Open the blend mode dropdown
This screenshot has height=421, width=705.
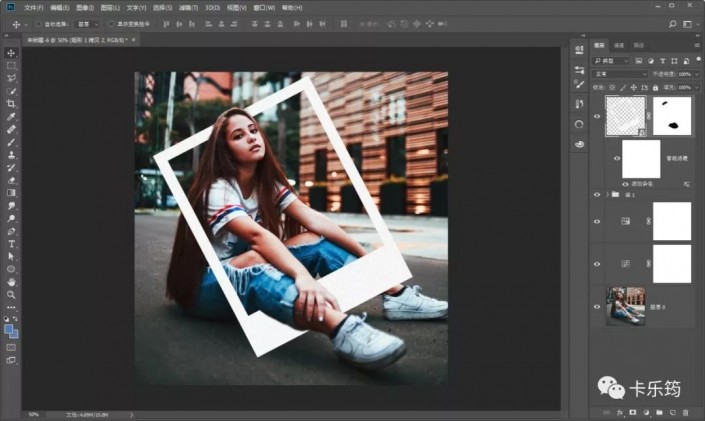(x=620, y=74)
